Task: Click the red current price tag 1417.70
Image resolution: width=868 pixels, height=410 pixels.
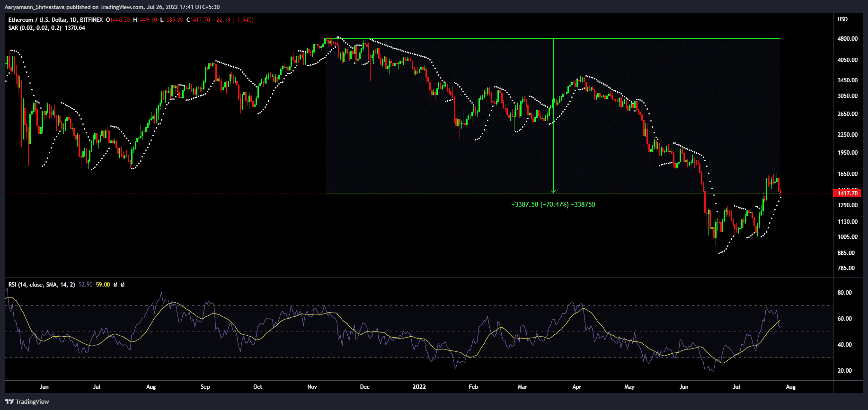Action: [x=847, y=193]
